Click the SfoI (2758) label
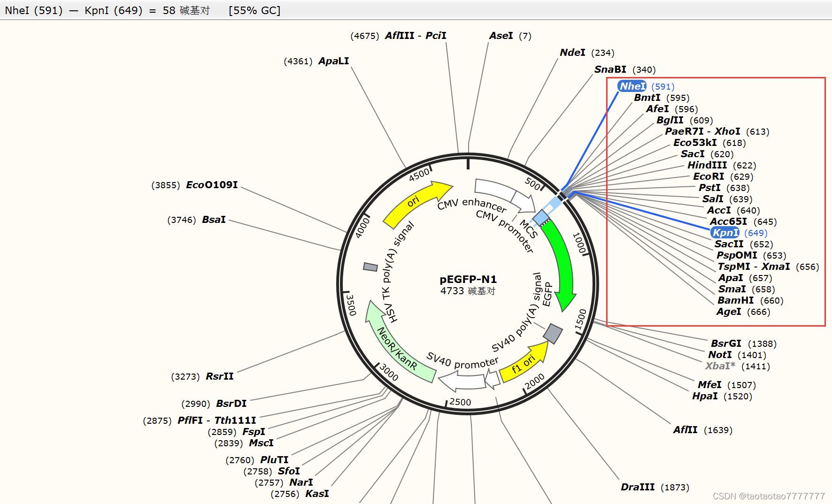 [272, 471]
